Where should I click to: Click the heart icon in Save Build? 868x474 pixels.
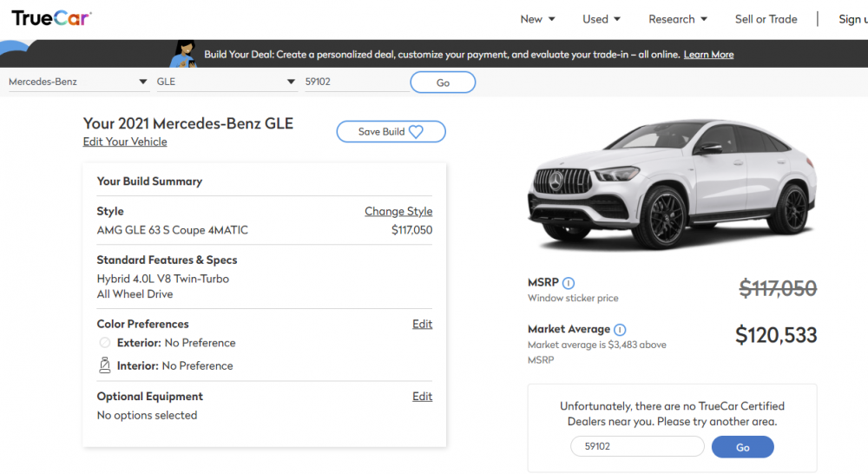coord(416,132)
